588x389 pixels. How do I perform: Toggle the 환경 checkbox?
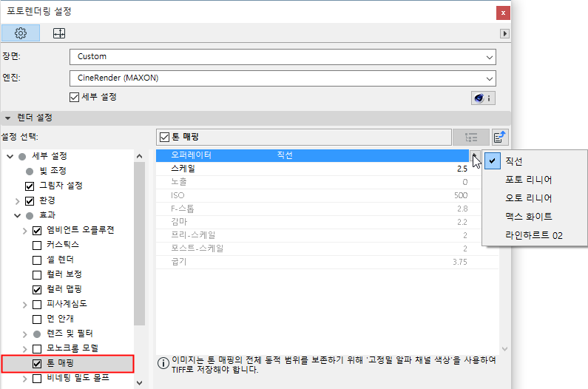coord(30,201)
